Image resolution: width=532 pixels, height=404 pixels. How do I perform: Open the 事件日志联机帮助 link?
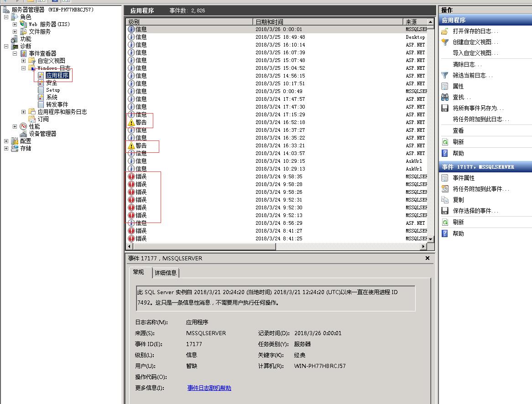[209, 388]
